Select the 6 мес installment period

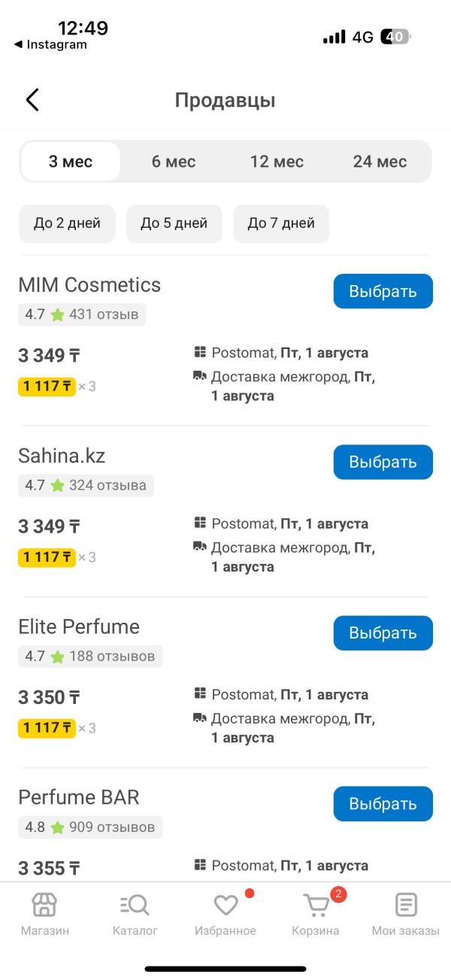pyautogui.click(x=174, y=162)
